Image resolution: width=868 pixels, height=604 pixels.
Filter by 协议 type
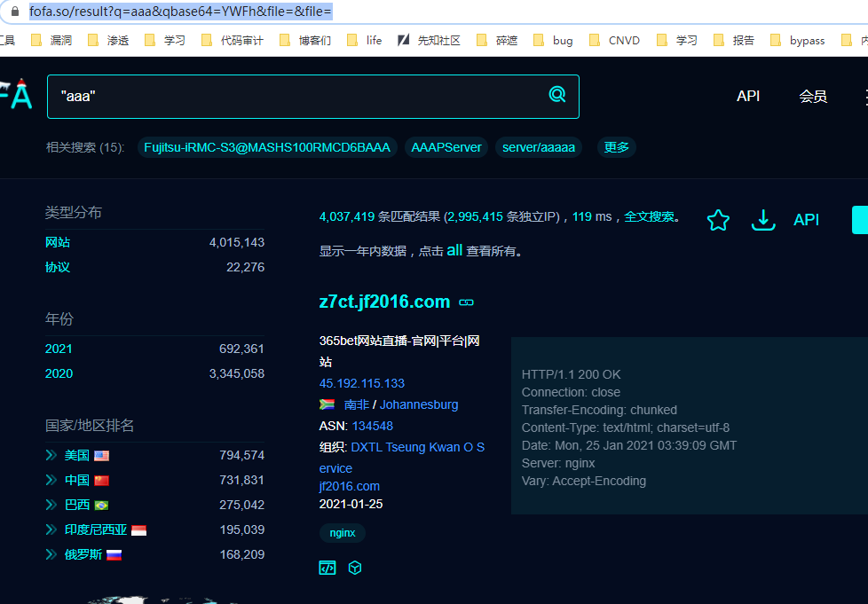tap(58, 267)
